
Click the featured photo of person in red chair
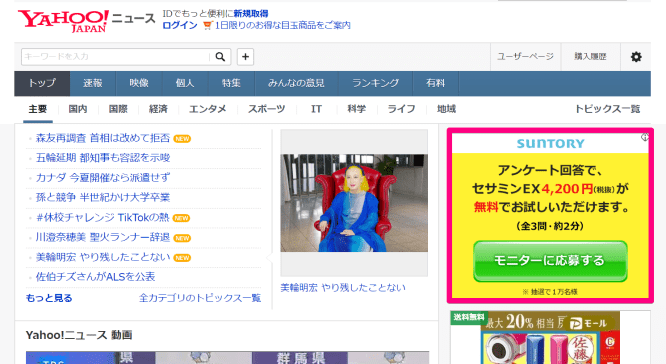pos(354,203)
